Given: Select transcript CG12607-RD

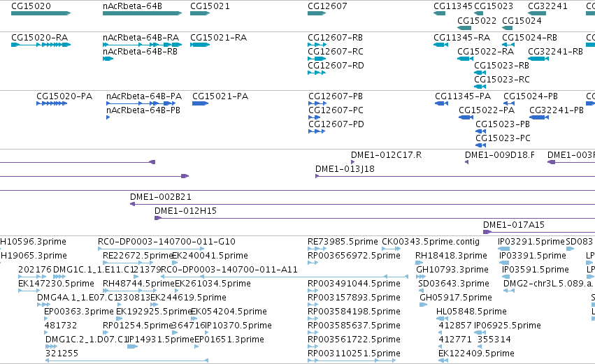Looking at the screenshot, I should click(336, 65).
